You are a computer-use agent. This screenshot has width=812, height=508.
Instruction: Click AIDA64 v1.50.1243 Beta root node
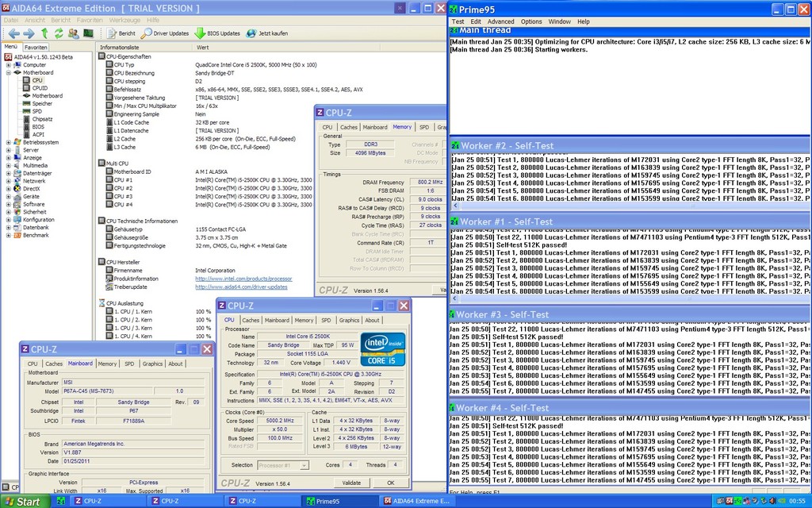[x=43, y=57]
